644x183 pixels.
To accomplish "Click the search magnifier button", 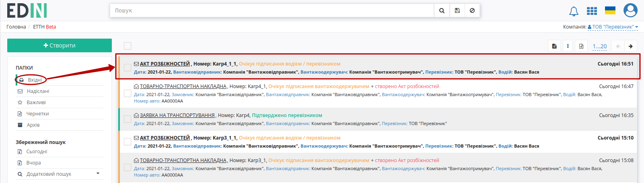I will [442, 10].
